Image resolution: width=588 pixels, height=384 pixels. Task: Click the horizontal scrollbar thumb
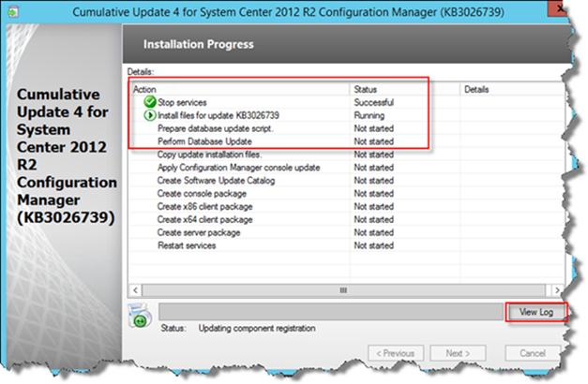click(x=343, y=290)
